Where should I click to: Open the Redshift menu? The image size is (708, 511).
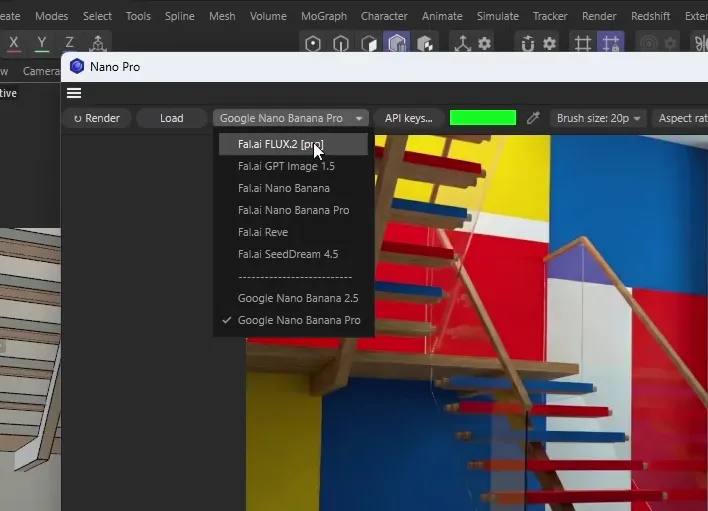pyautogui.click(x=650, y=16)
